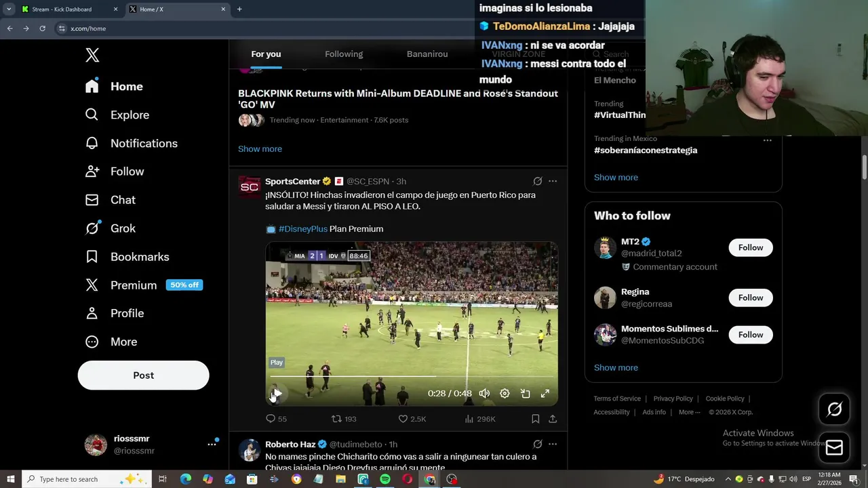Toggle picture-in-picture on video
Image resolution: width=868 pixels, height=488 pixels.
tap(525, 393)
